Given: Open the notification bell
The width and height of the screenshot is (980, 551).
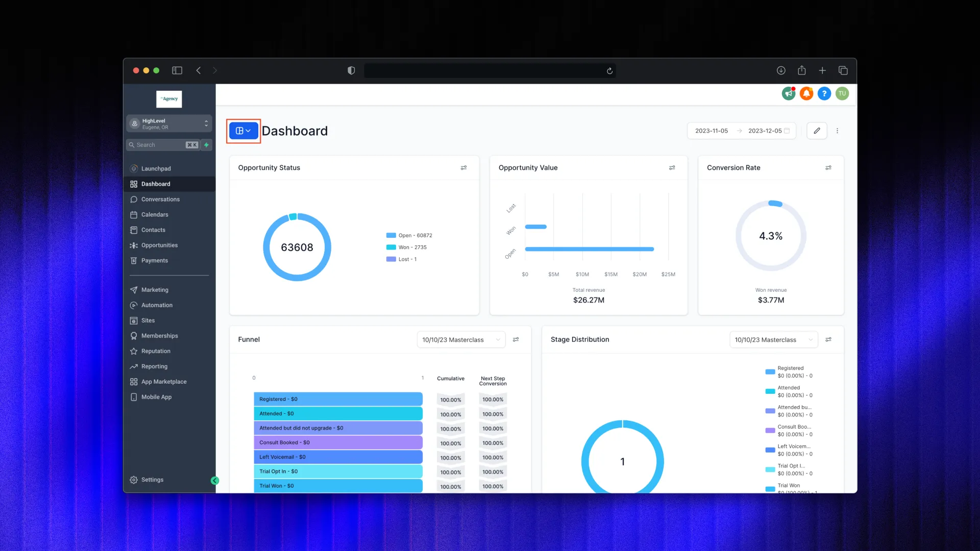Looking at the screenshot, I should pos(806,94).
